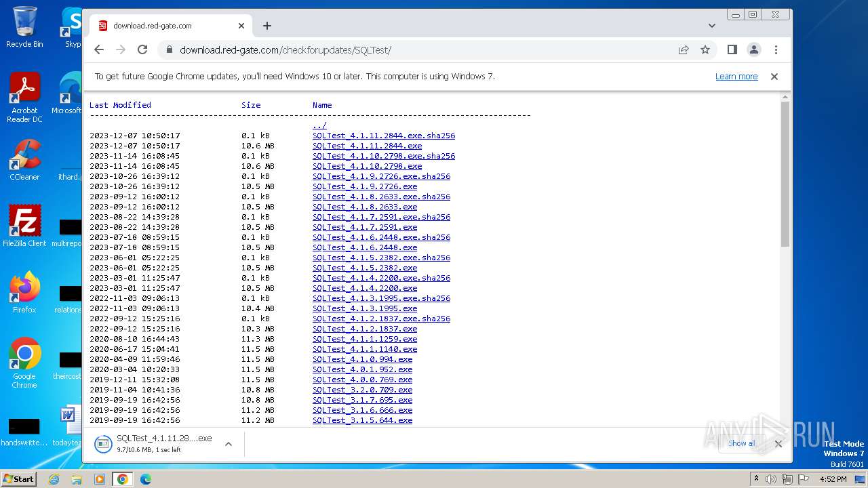
Task: Open File Explorer from taskbar
Action: (x=77, y=479)
